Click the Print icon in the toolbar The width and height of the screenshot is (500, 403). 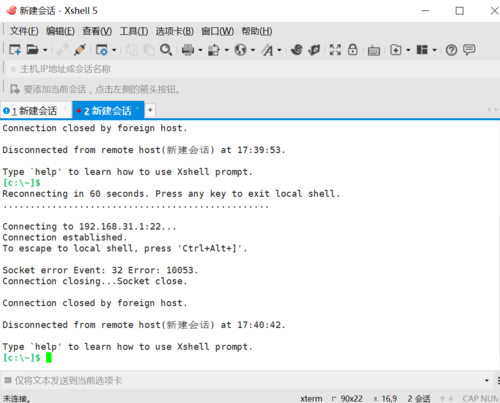188,50
